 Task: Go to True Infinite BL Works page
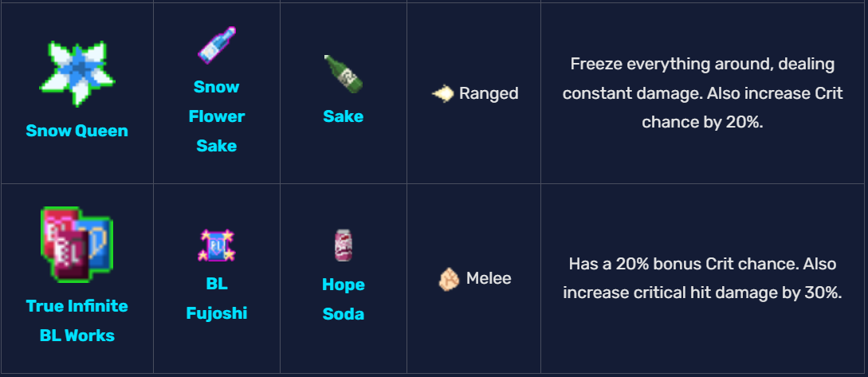click(x=77, y=320)
